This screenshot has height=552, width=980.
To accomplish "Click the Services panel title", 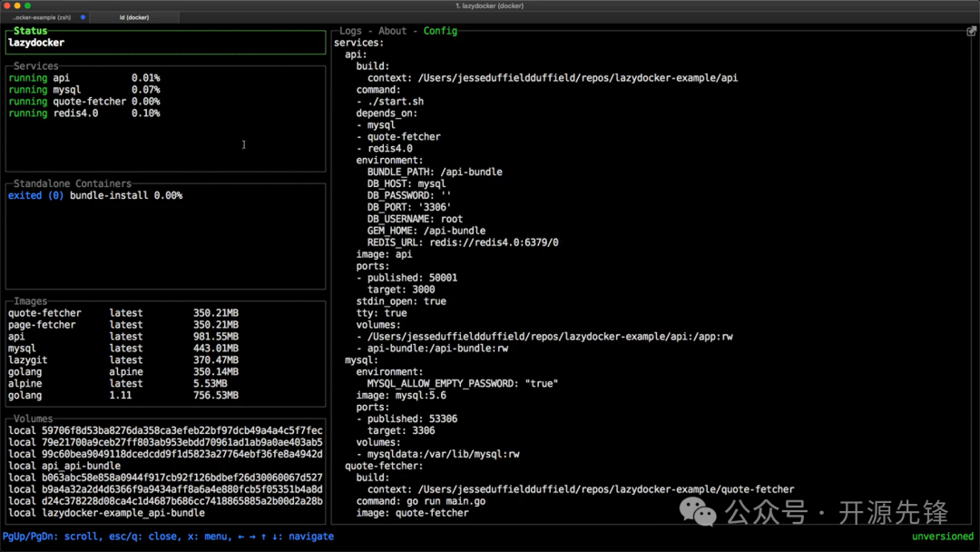I will click(x=35, y=65).
